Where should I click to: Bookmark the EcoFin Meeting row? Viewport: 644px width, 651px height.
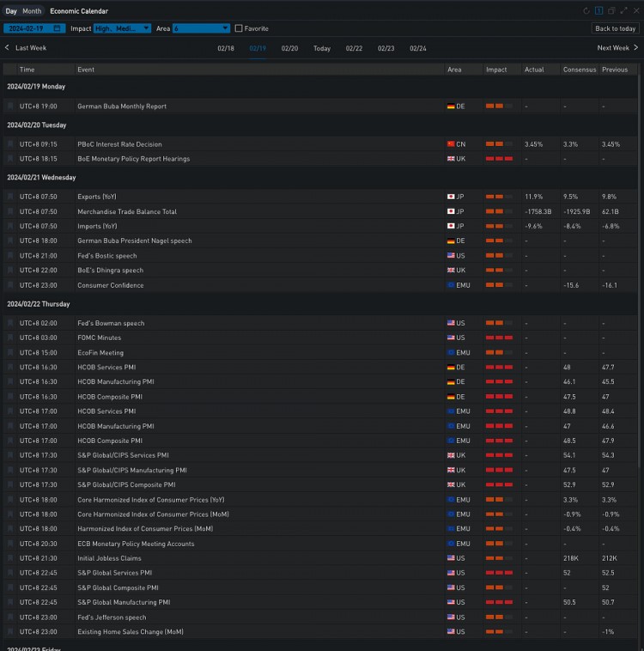point(10,352)
